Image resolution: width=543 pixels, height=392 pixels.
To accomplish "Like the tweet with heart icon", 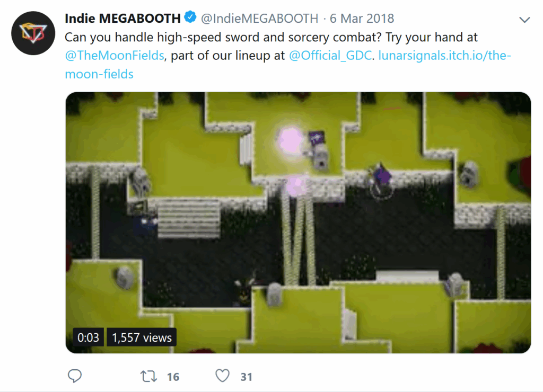I will pyautogui.click(x=222, y=376).
